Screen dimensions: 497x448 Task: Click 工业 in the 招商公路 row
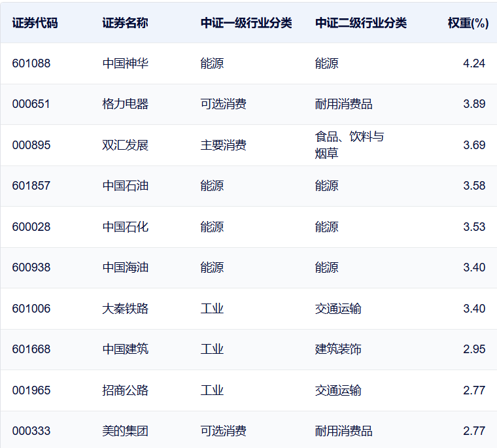[x=212, y=390]
